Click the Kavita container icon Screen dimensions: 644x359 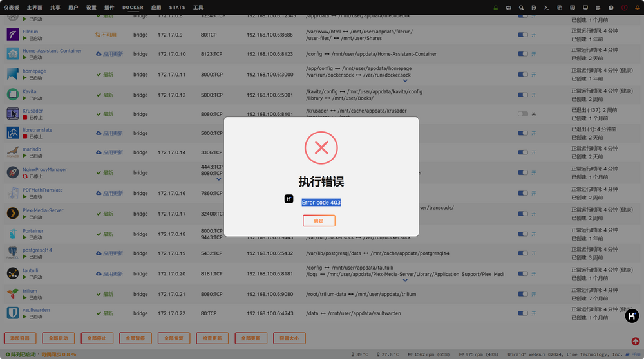click(x=13, y=95)
